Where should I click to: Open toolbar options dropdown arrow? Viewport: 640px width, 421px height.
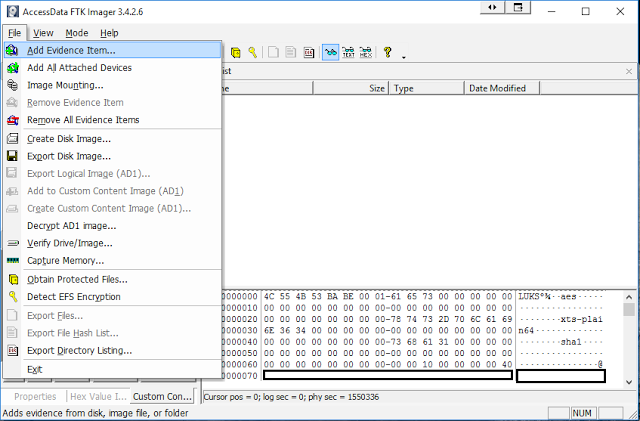pos(404,57)
